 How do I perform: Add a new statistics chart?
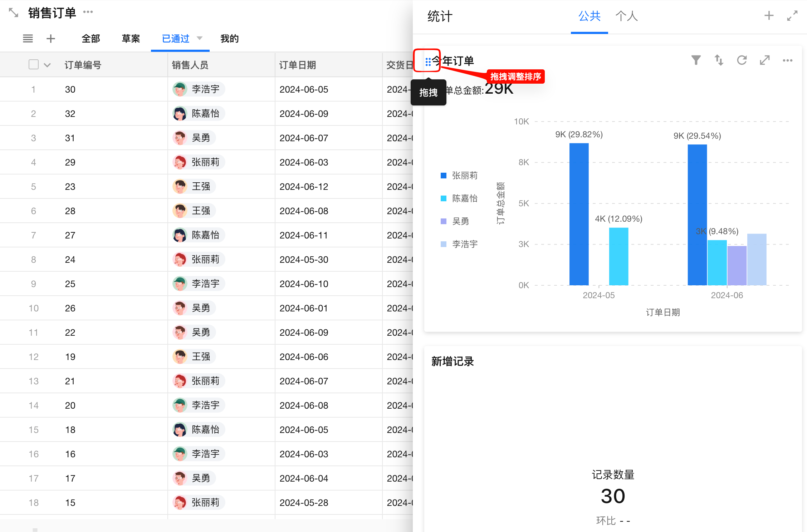coord(769,16)
